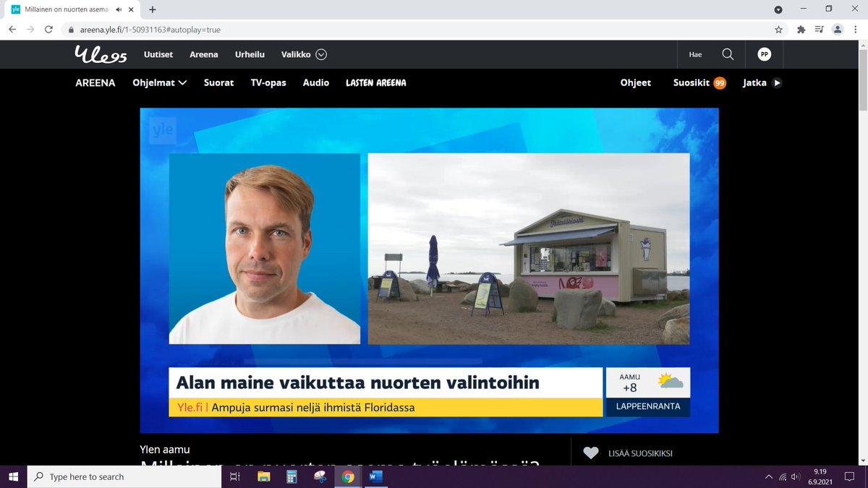Click the lock site info icon
Image resolution: width=868 pixels, height=488 pixels.
[71, 30]
